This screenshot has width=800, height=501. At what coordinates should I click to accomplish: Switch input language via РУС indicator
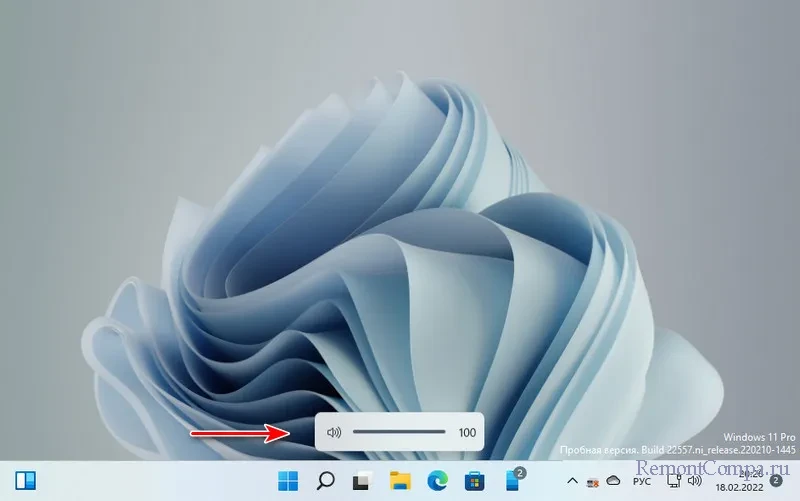(x=644, y=481)
